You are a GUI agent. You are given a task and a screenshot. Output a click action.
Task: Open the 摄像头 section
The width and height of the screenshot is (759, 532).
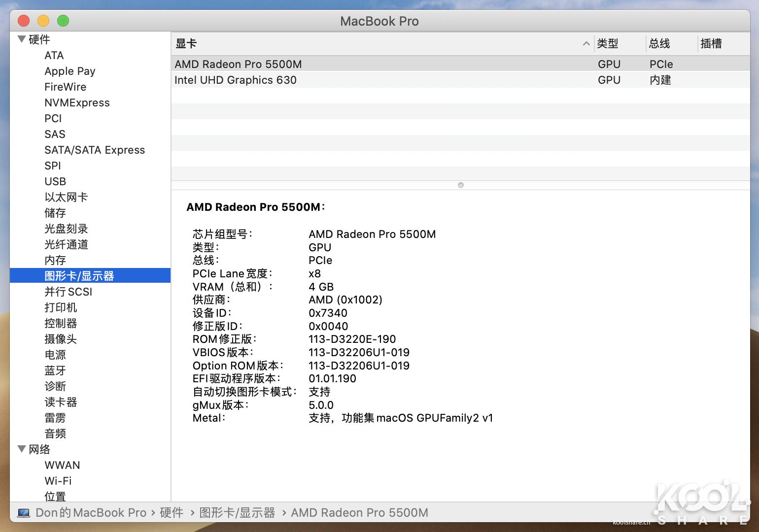[61, 339]
